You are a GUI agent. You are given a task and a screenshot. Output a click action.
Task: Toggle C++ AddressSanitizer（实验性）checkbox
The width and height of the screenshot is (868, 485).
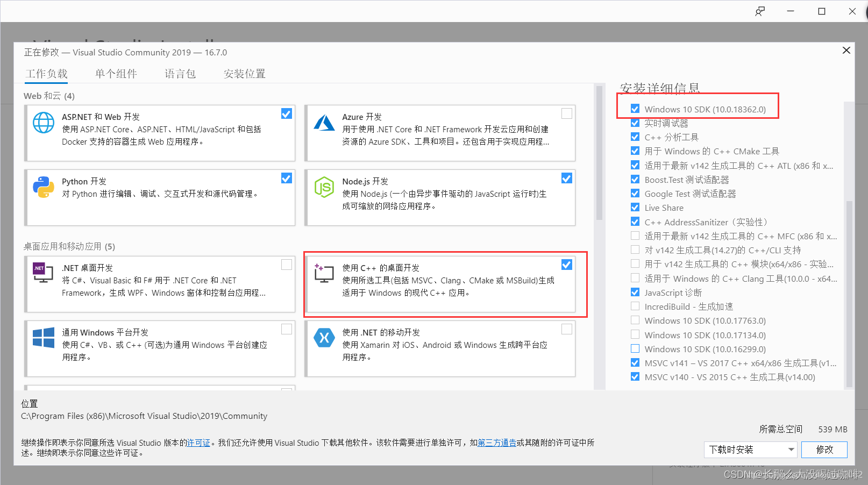[x=635, y=222]
